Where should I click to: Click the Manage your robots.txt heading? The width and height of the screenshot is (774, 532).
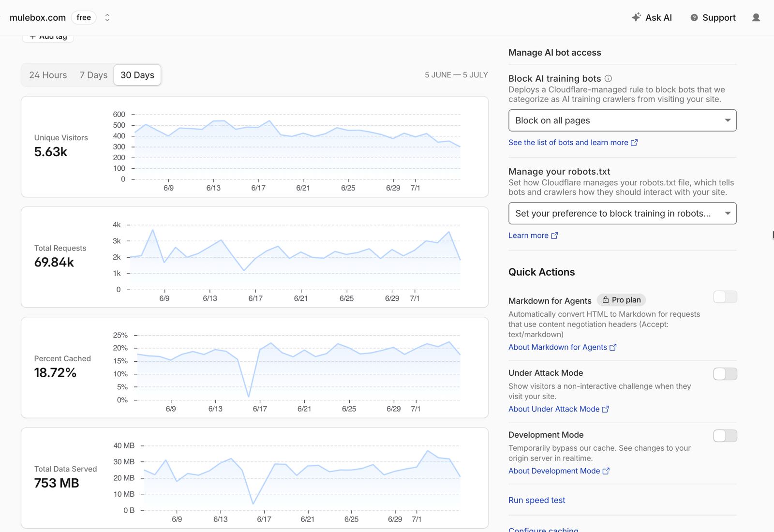pyautogui.click(x=559, y=172)
